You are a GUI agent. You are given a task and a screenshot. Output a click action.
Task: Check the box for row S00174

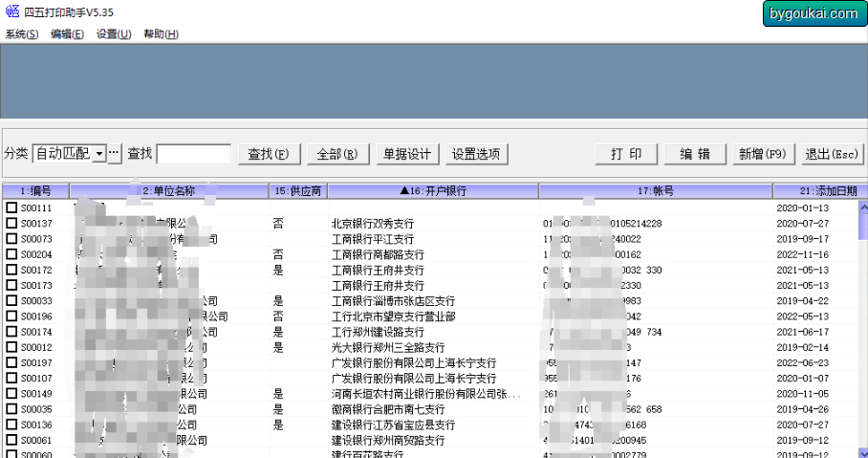[11, 332]
